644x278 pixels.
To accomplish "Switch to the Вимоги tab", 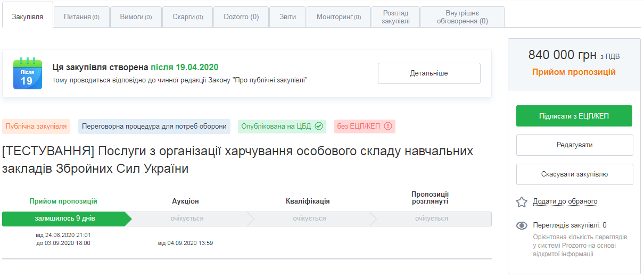I will [x=136, y=17].
